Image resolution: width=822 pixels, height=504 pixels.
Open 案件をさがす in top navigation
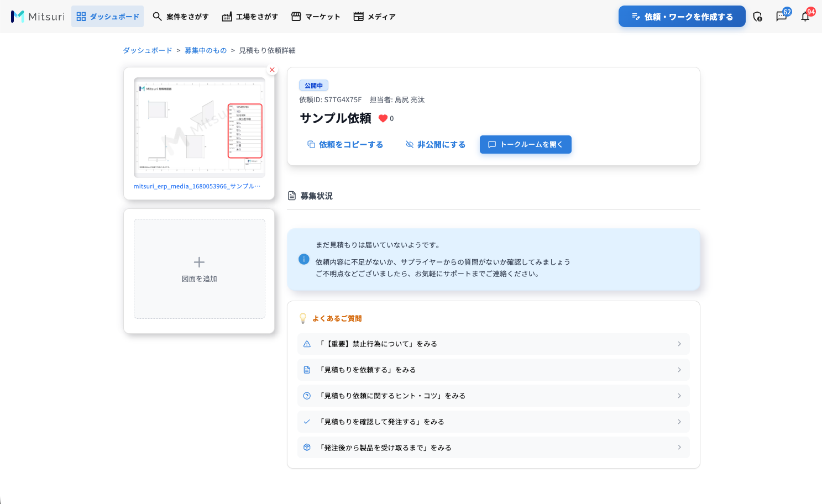(181, 17)
